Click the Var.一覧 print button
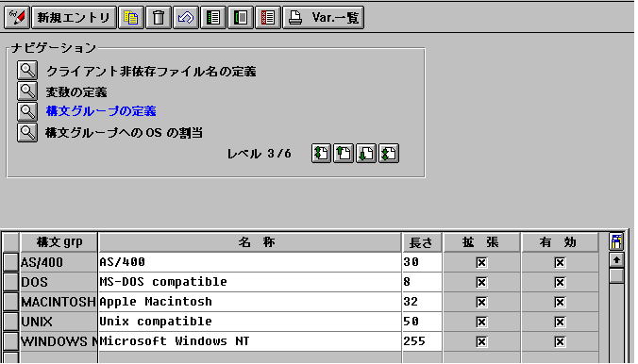 click(x=324, y=18)
